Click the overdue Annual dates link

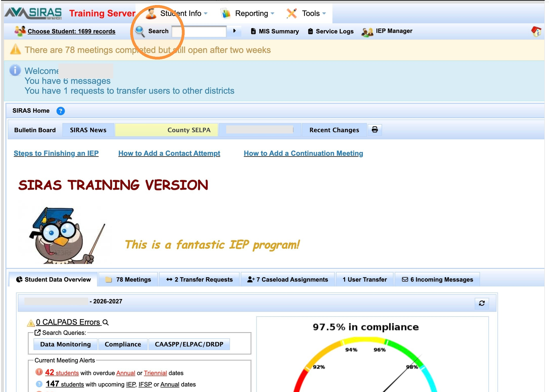pos(126,373)
